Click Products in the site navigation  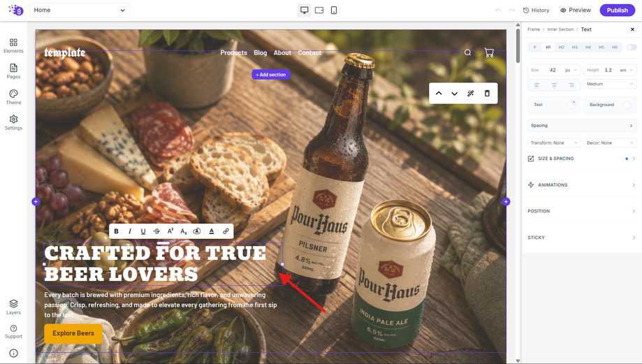click(x=234, y=53)
